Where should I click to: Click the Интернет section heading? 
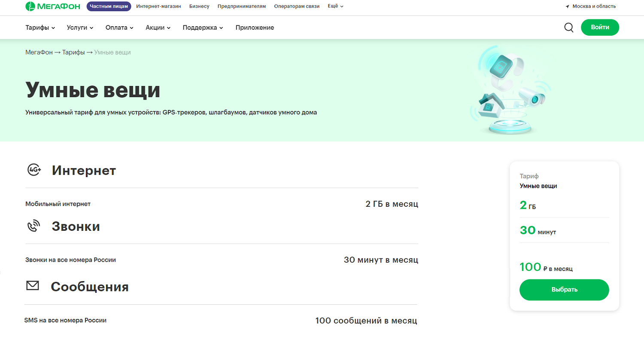84,171
